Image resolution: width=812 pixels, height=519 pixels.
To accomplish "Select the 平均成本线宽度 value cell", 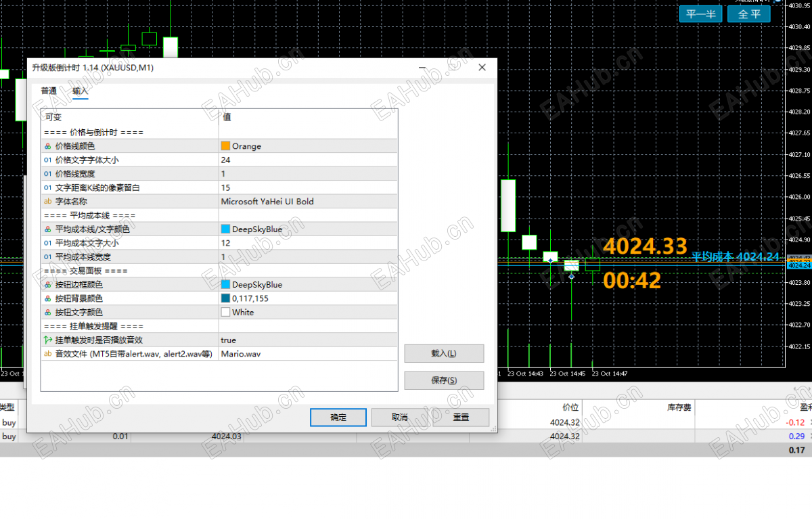I will pos(308,257).
